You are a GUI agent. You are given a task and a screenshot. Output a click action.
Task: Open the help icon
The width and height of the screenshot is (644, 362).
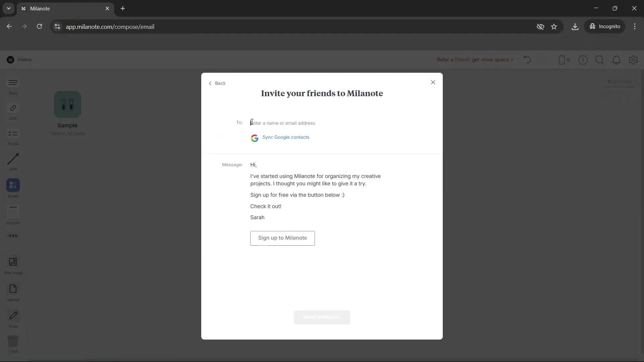[x=583, y=60]
